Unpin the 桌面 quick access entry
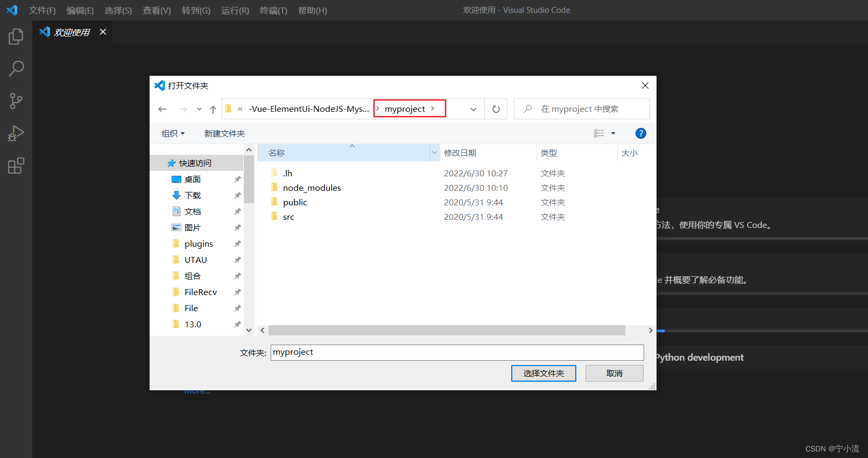The image size is (868, 458). coord(237,179)
